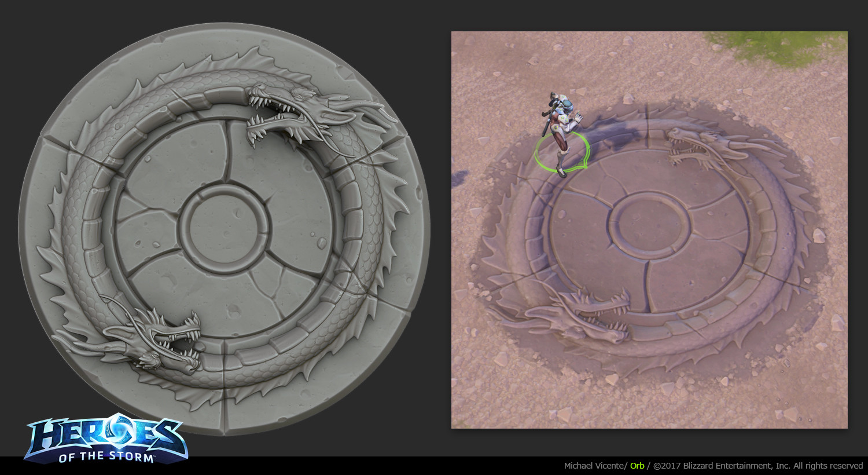The height and width of the screenshot is (475, 868).
Task: Open the in-game screenshot on the right
Action: click(649, 230)
